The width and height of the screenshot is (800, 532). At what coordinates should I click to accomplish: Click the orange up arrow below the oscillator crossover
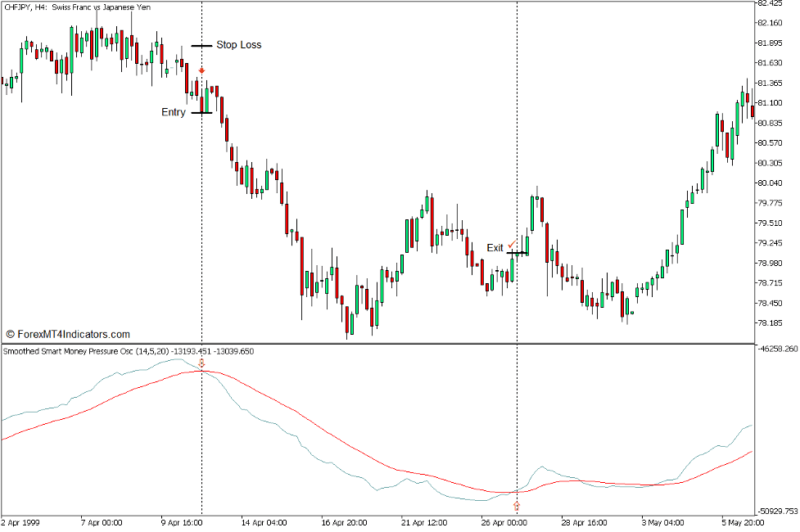517,507
